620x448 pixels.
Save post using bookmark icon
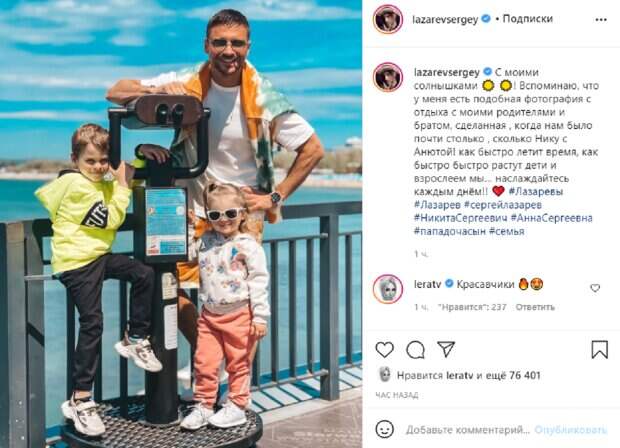(x=599, y=350)
